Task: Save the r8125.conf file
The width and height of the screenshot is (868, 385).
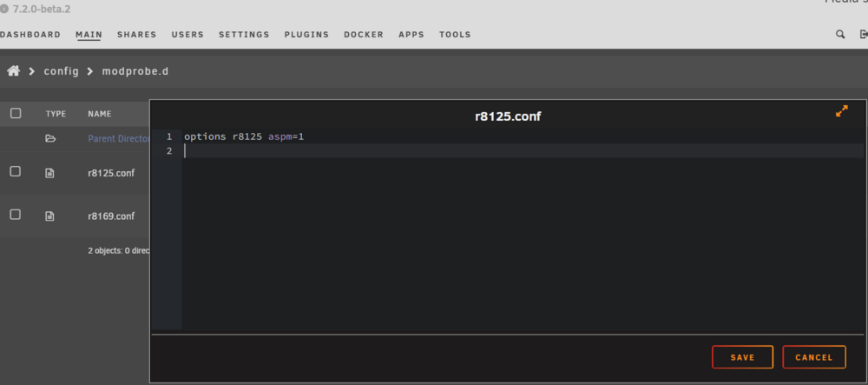Action: coord(742,357)
